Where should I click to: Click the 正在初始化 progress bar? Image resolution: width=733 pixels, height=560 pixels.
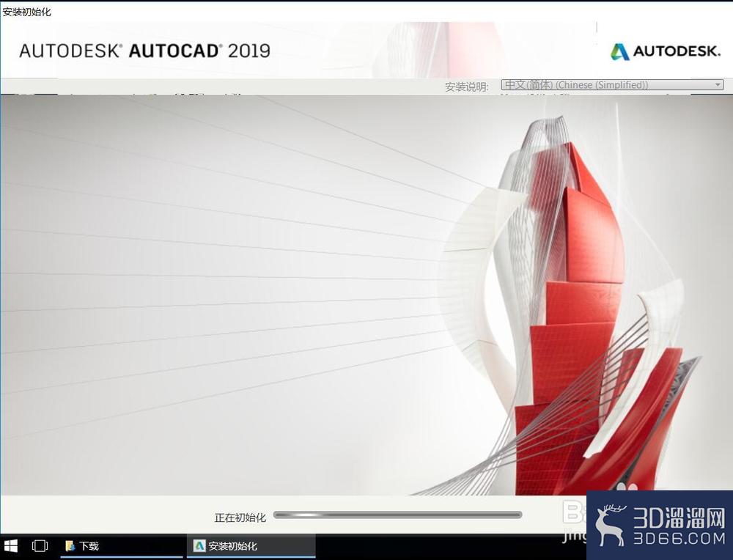tap(398, 515)
